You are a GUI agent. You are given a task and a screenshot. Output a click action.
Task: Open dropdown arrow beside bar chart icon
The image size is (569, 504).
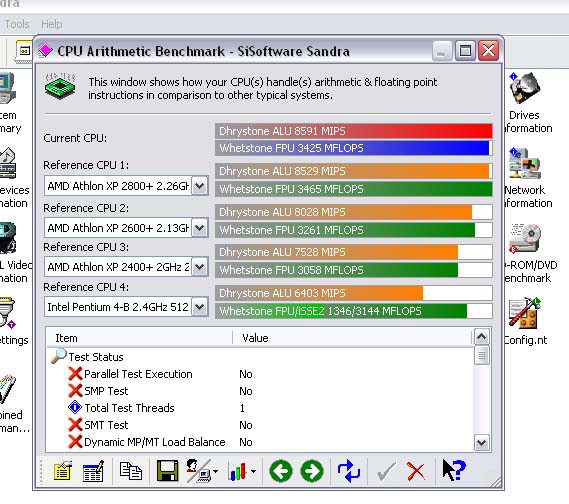coord(253,471)
